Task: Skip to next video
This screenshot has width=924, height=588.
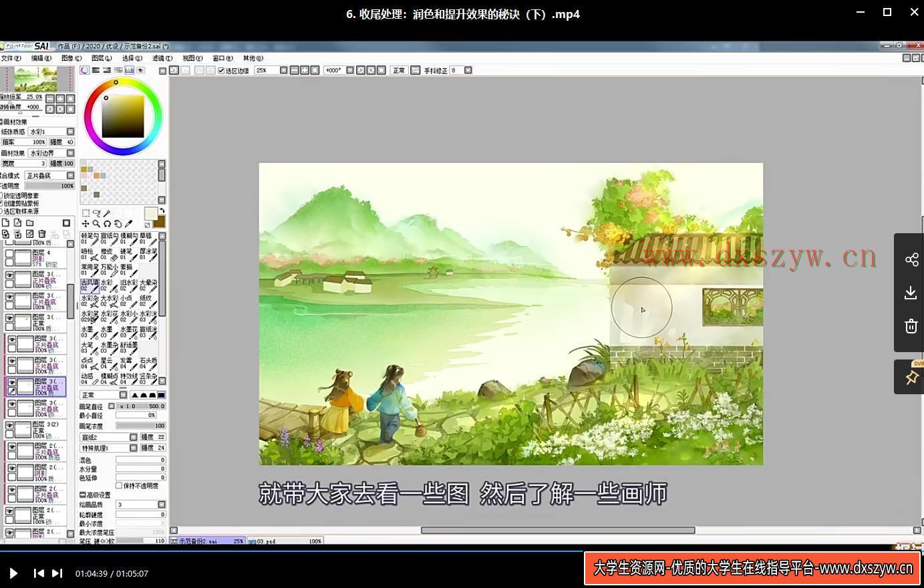Action: 57,573
